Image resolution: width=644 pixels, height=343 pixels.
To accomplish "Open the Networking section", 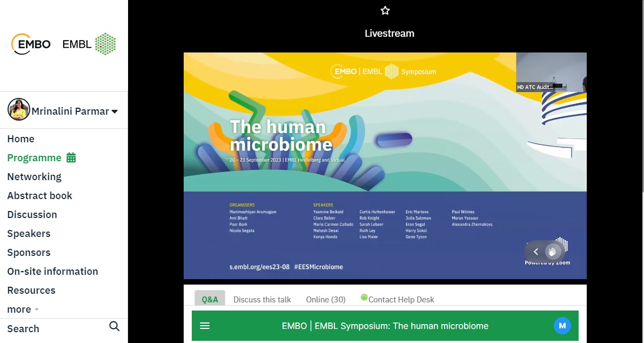I will 34,177.
